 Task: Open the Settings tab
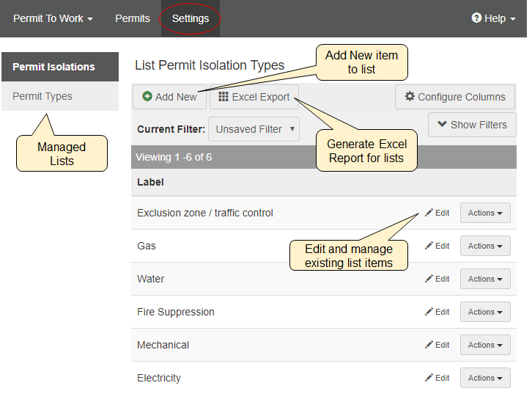(191, 18)
